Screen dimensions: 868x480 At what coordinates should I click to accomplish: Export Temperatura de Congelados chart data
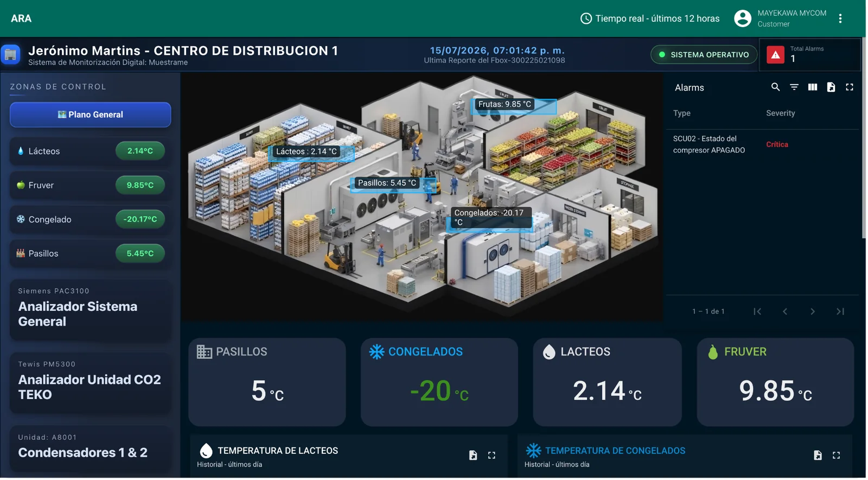(x=817, y=455)
